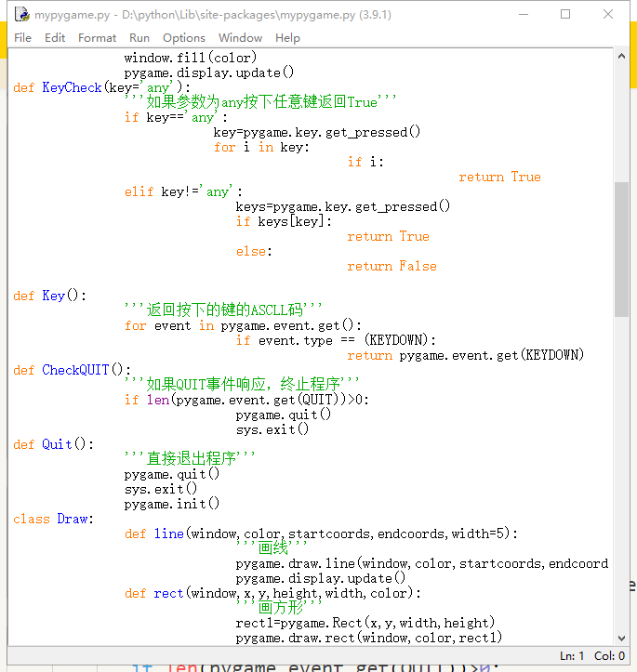Click the '画线' docstring
Viewport: 637px width, 672px height.
[272, 547]
